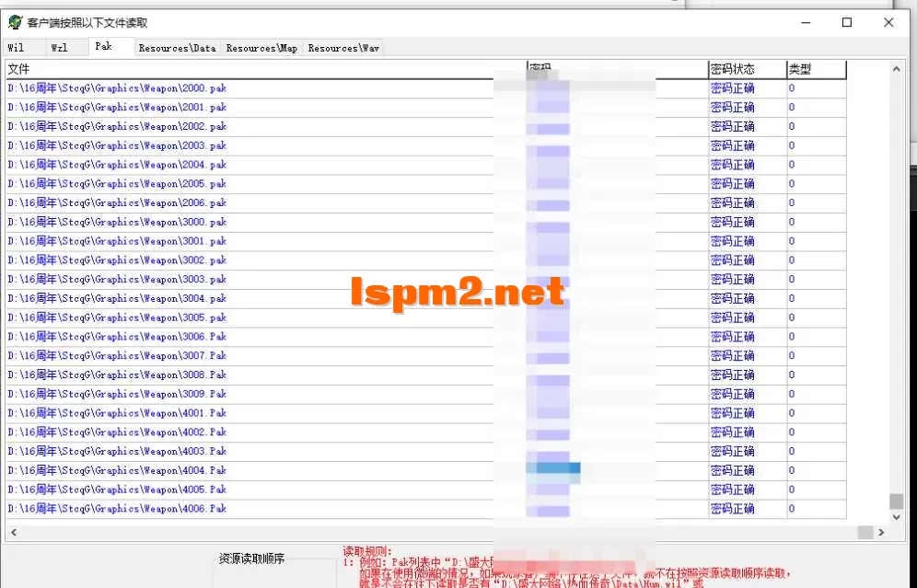
Task: Select file row Weapon\3002.pak
Action: coord(425,260)
